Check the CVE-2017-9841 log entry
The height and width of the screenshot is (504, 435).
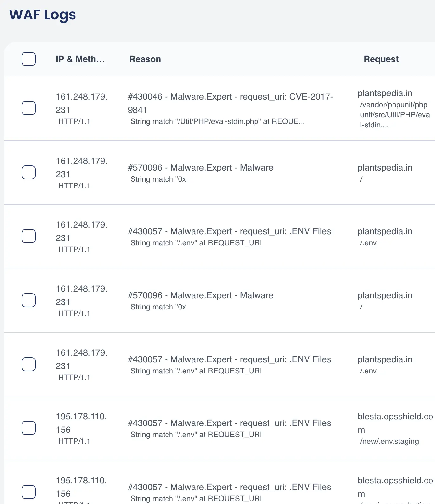[x=28, y=108]
